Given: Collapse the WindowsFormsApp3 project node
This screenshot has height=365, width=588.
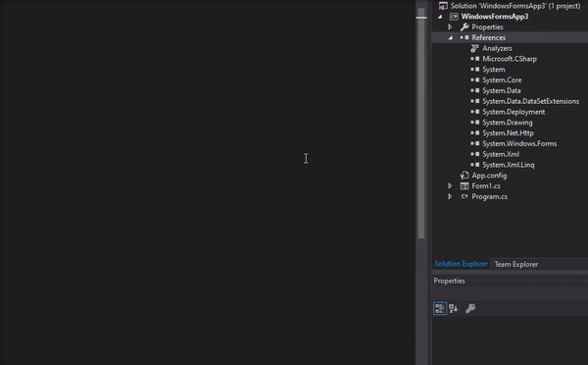Looking at the screenshot, I should (x=440, y=17).
